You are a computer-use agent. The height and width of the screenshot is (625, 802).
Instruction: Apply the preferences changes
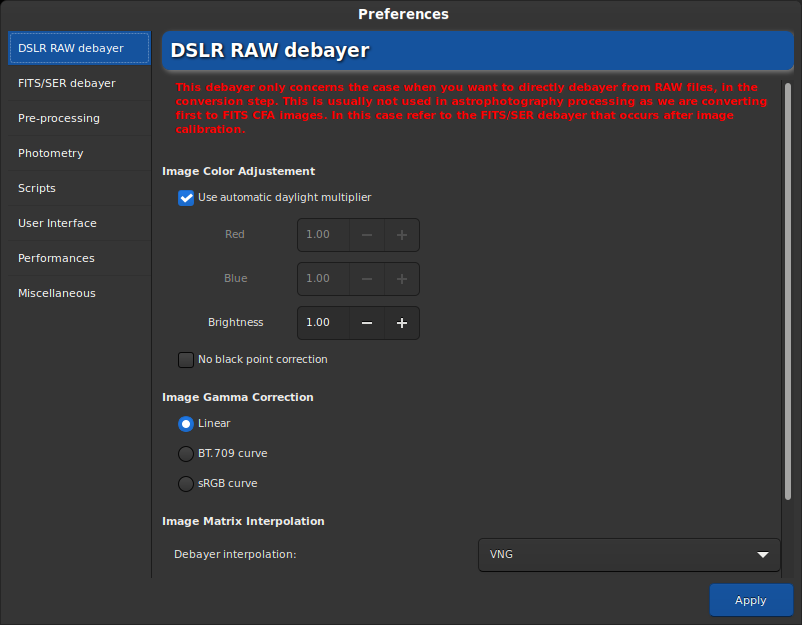[751, 600]
